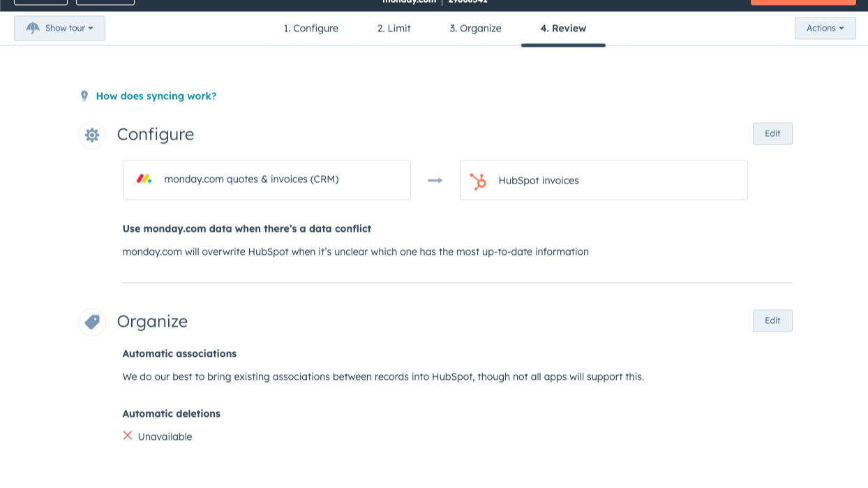Click the monday.com colorful logo icon
The height and width of the screenshot is (488, 868).
144,179
